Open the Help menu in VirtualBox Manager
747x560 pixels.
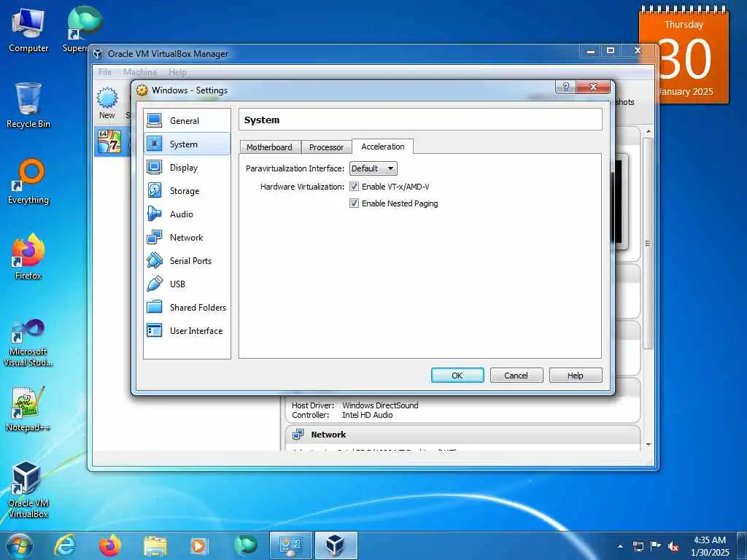pyautogui.click(x=178, y=72)
